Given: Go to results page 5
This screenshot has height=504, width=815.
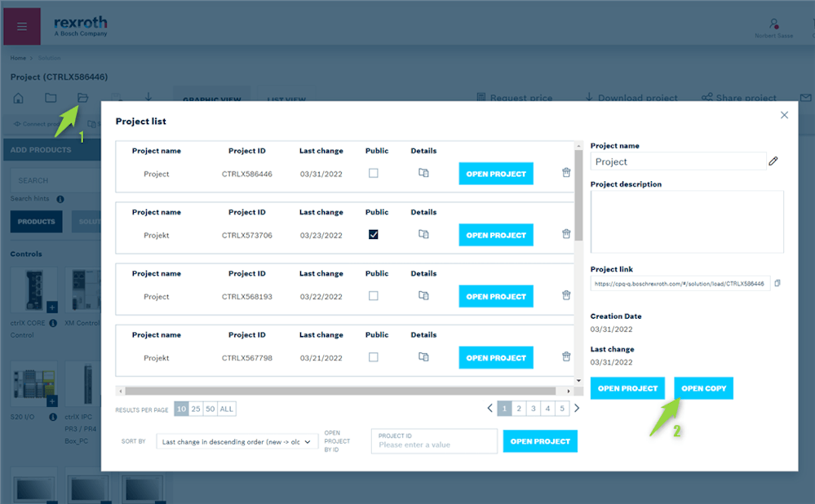Looking at the screenshot, I should 562,409.
